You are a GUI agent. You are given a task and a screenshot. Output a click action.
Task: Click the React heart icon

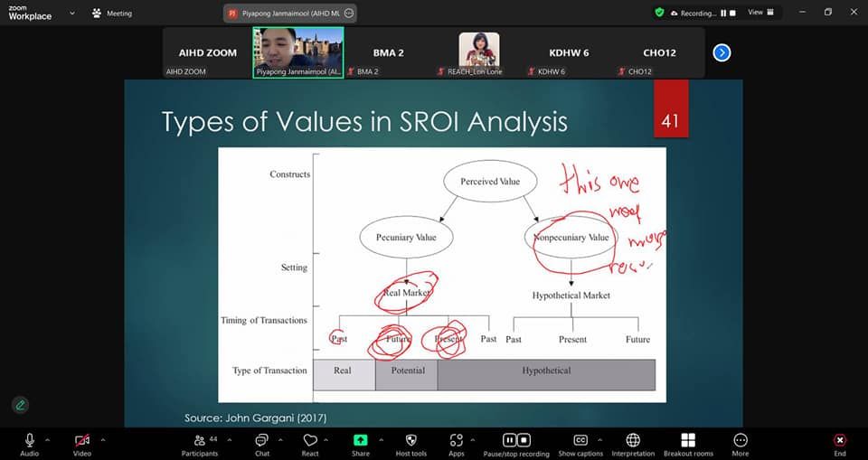[310, 441]
